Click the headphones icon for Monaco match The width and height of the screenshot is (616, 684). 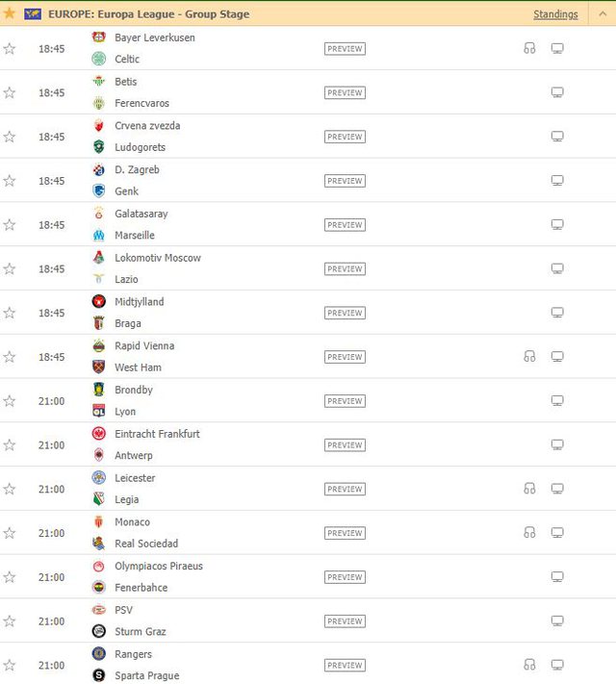[x=529, y=533]
